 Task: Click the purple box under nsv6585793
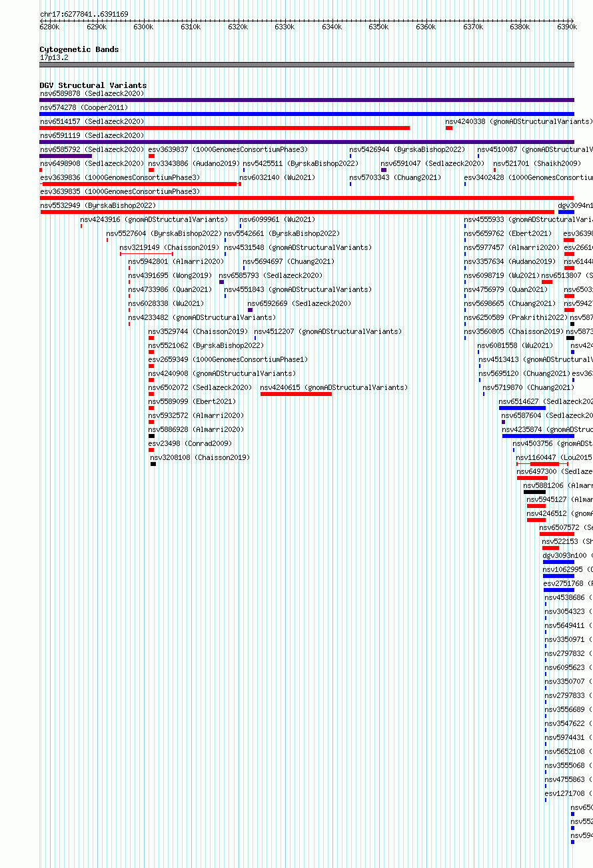(222, 282)
